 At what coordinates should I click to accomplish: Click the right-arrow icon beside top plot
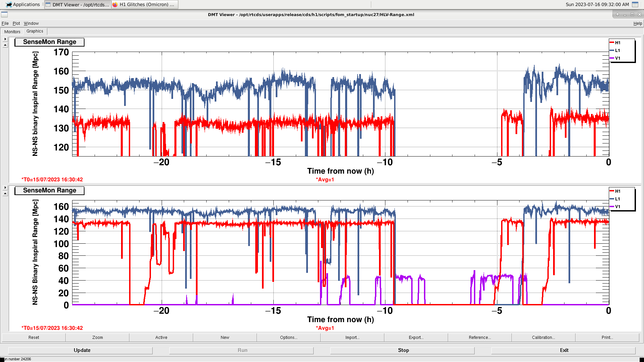click(5, 39)
